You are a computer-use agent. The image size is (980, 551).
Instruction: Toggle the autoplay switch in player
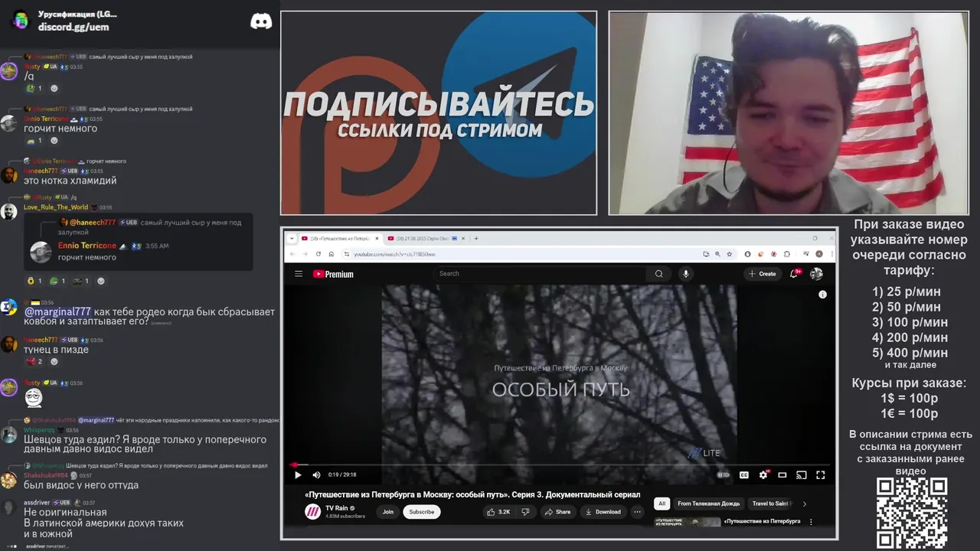click(723, 475)
